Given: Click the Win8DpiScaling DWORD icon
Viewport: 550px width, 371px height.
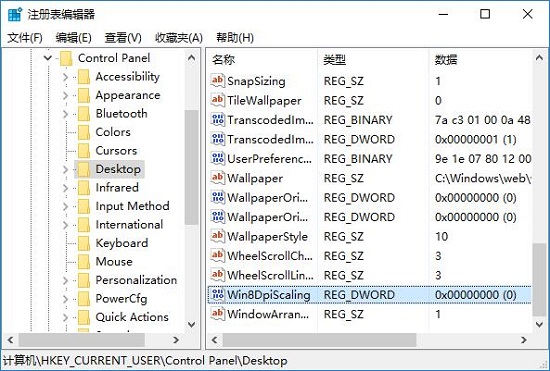Looking at the screenshot, I should pos(217,295).
